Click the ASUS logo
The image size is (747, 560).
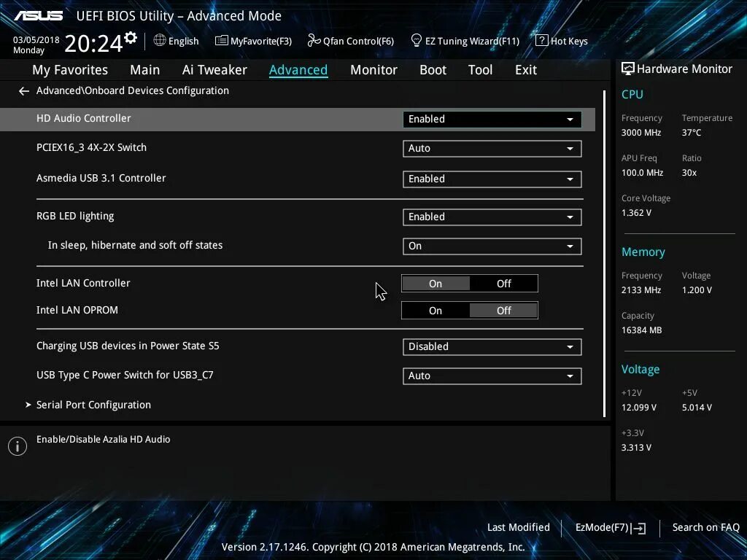39,16
